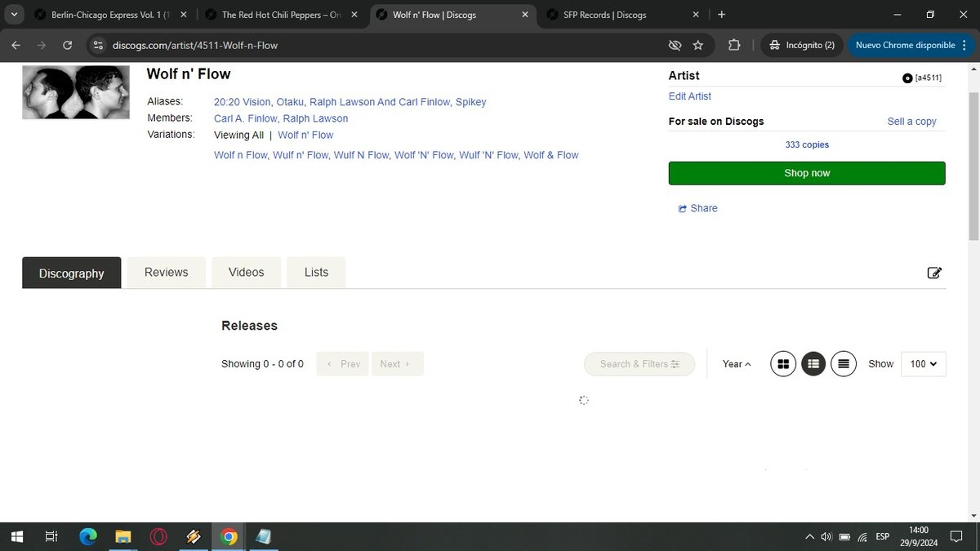980x551 pixels.
Task: Click the Wolf n' Flow artist photo
Action: (75, 92)
